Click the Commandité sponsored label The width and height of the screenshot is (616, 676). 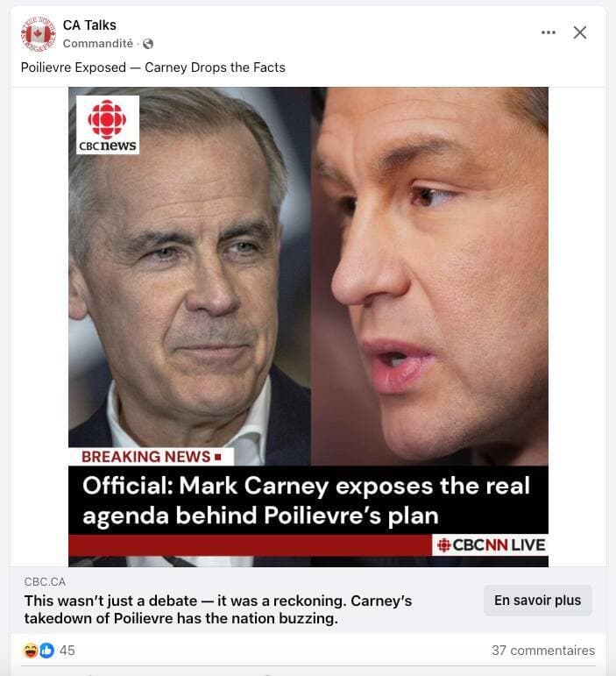pyautogui.click(x=98, y=44)
